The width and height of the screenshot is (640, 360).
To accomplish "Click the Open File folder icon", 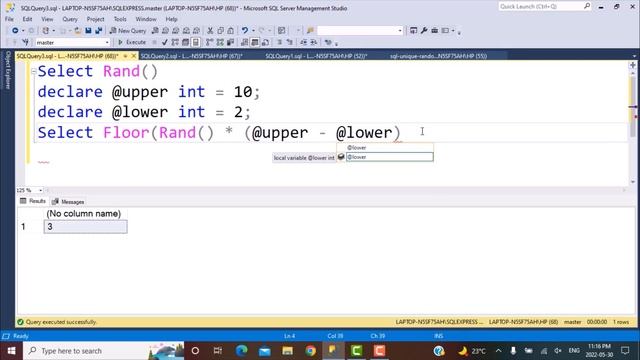I will click(x=78, y=31).
